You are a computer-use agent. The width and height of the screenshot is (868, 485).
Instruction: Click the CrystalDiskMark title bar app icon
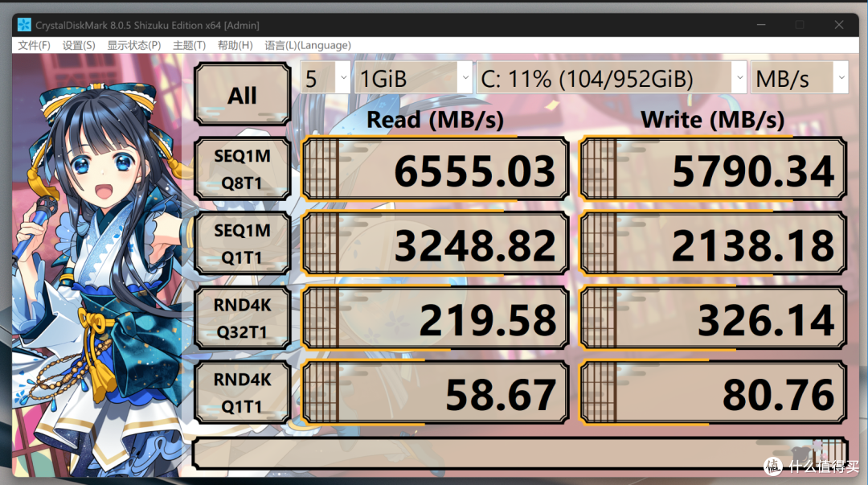24,25
